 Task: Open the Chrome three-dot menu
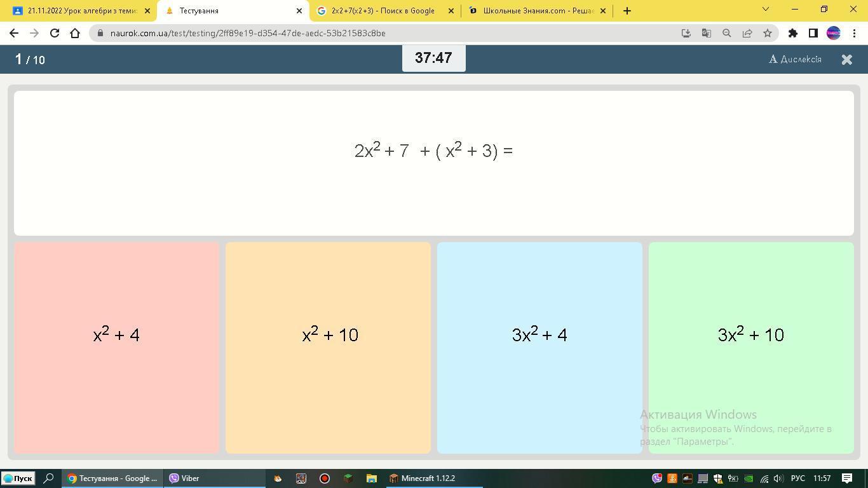[853, 33]
